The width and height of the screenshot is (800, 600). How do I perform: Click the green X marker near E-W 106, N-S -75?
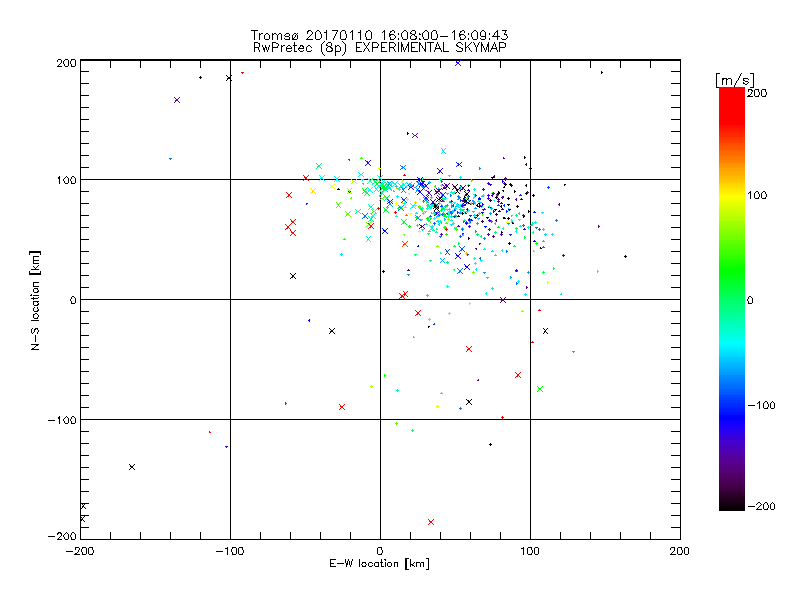click(x=540, y=389)
